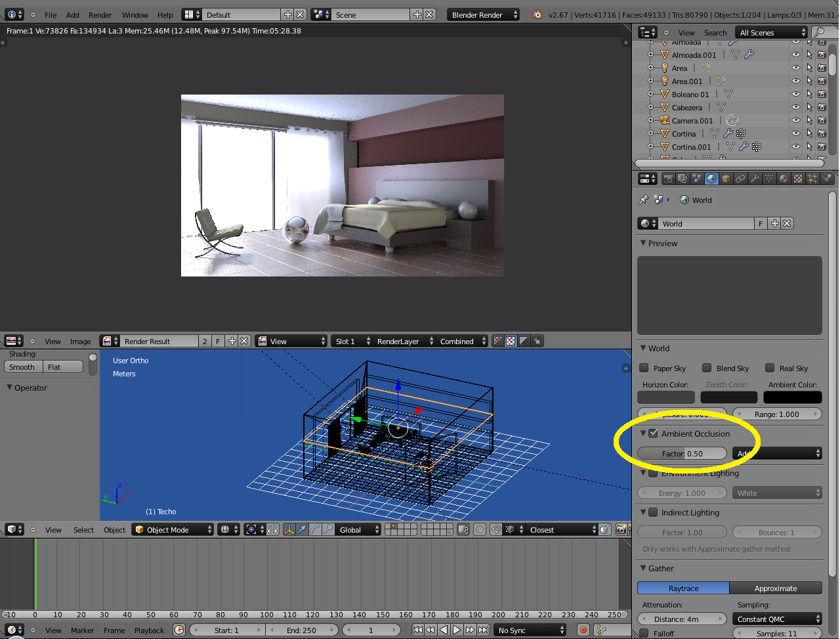Open the Render properties tab (camera icon)
Viewport: 840px width, 639px height.
[668, 179]
